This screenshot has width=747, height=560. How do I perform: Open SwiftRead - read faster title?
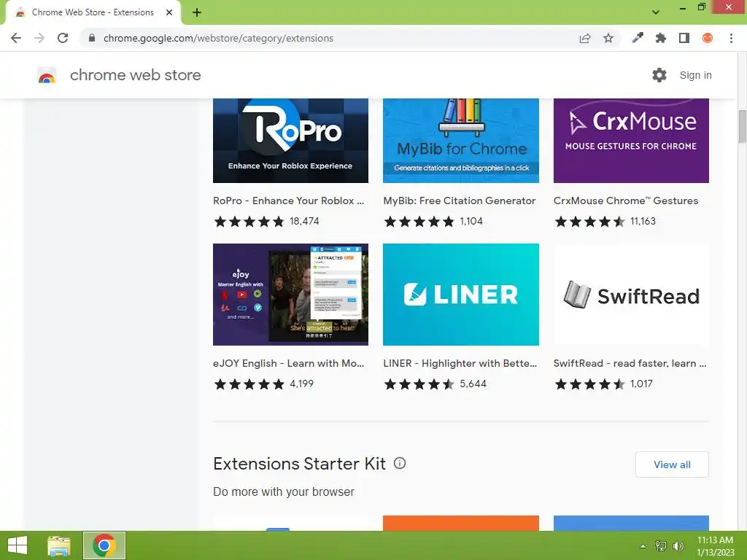coord(630,363)
